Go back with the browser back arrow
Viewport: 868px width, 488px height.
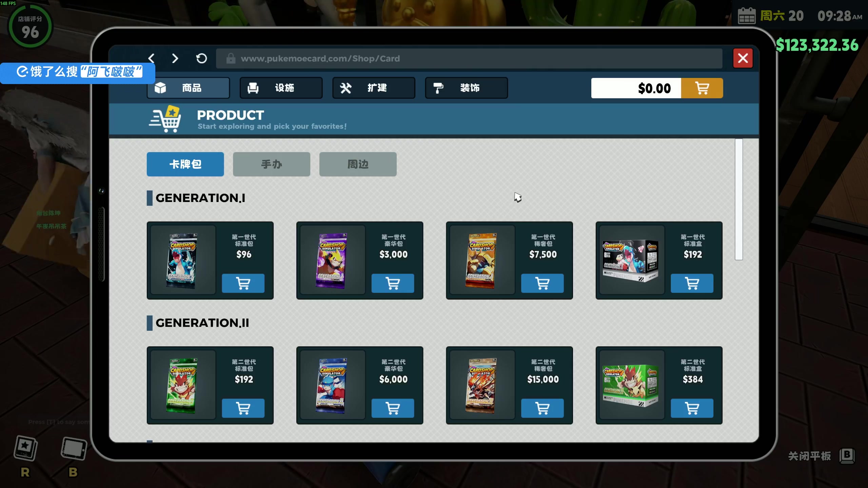pyautogui.click(x=152, y=58)
